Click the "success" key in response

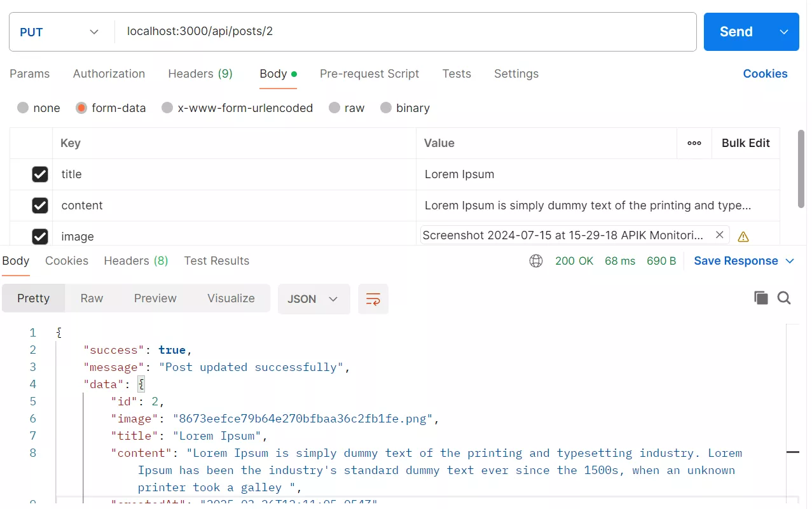pyautogui.click(x=114, y=350)
